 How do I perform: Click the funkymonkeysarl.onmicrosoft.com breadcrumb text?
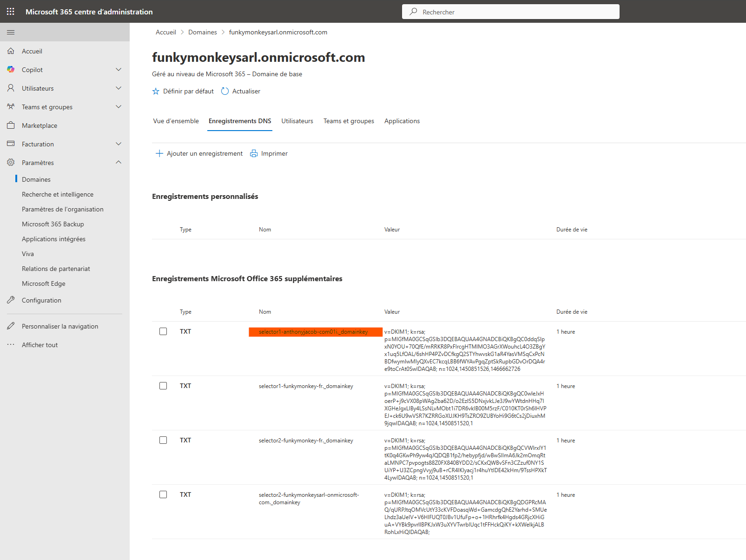278,32
